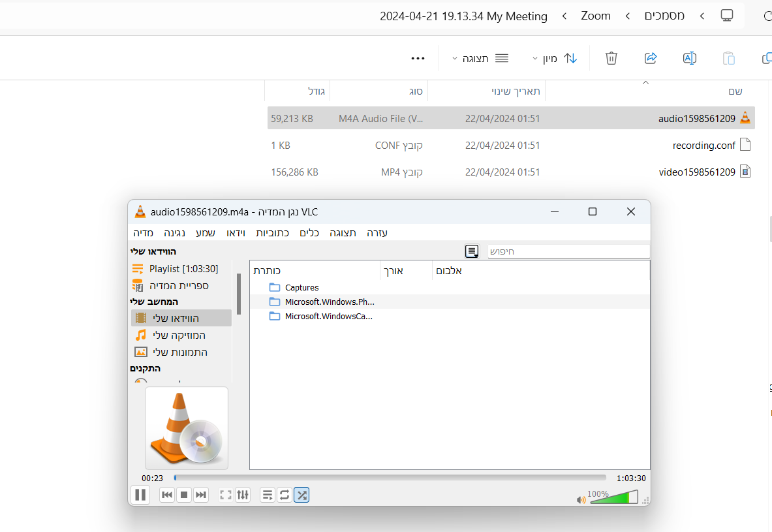Click the This PC monitor breadcrumb icon
Image resolution: width=772 pixels, height=532 pixels.
click(x=727, y=15)
